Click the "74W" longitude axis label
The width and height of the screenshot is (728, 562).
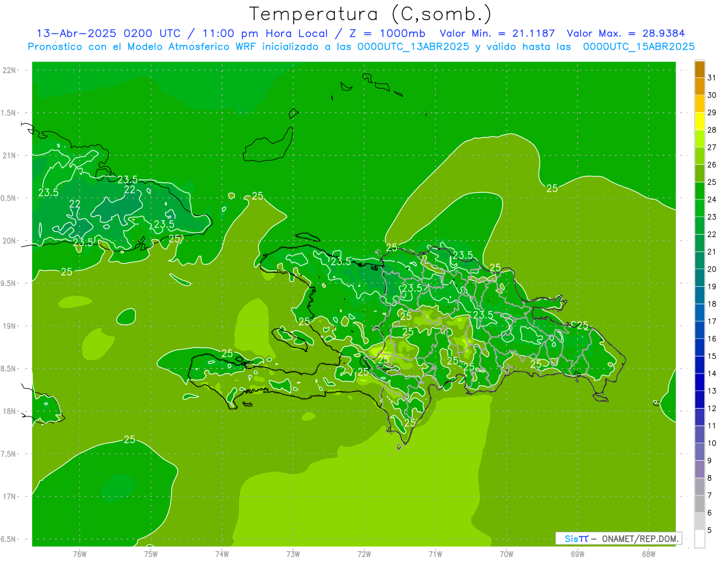point(221,554)
